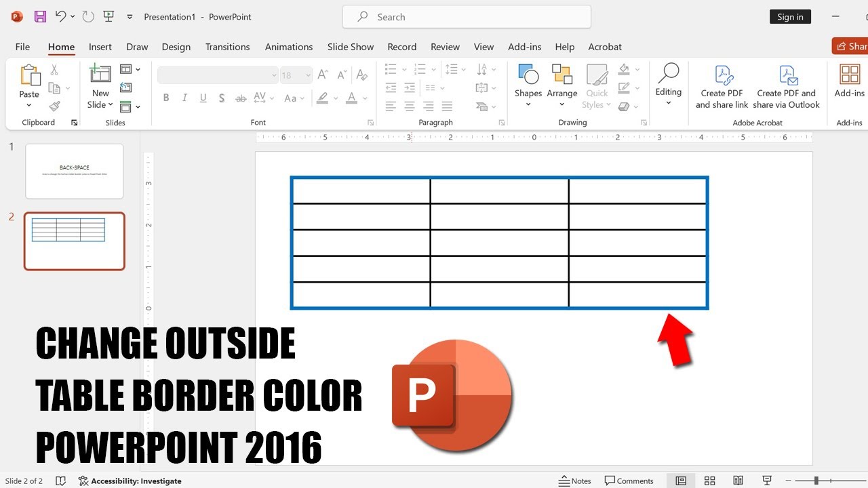Switch to the Design tab
Viewport: 868px width, 488px height.
pos(176,47)
